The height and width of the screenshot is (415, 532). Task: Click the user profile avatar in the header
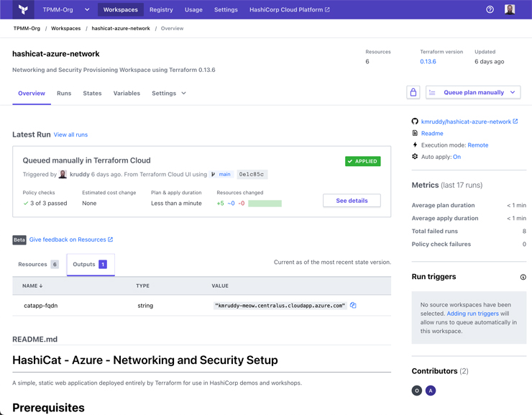(x=510, y=10)
